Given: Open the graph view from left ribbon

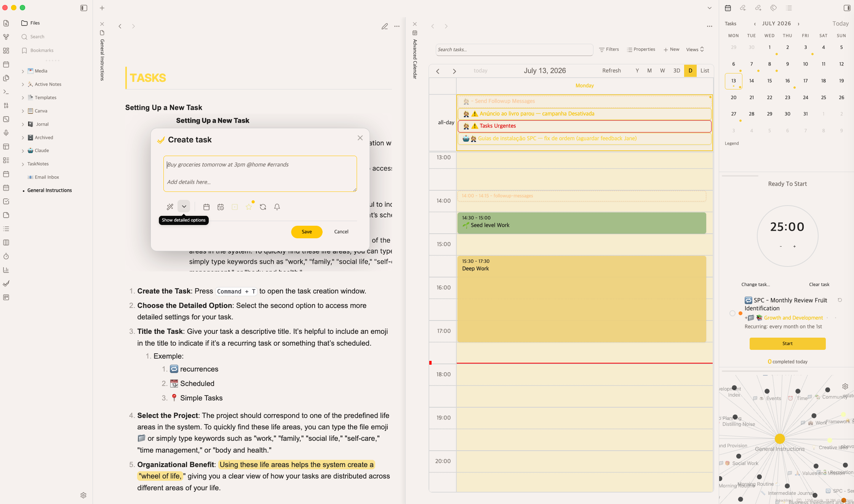Looking at the screenshot, I should [6, 37].
